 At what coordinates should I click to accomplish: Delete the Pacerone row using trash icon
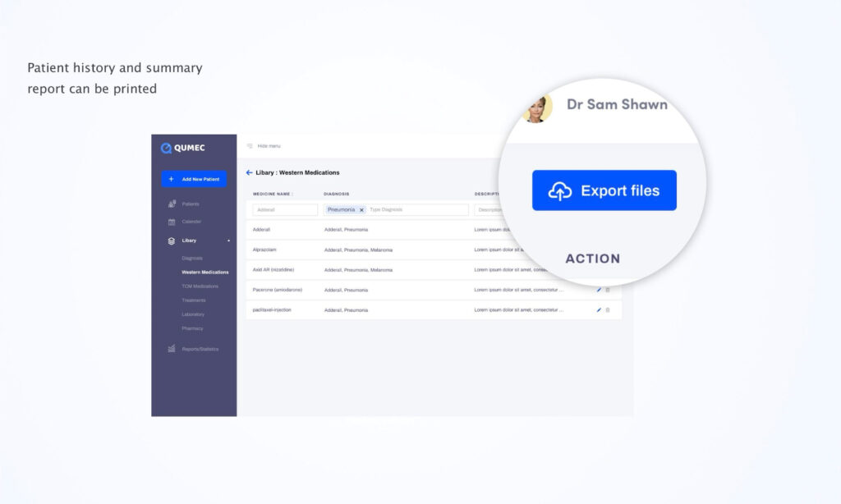coord(608,290)
